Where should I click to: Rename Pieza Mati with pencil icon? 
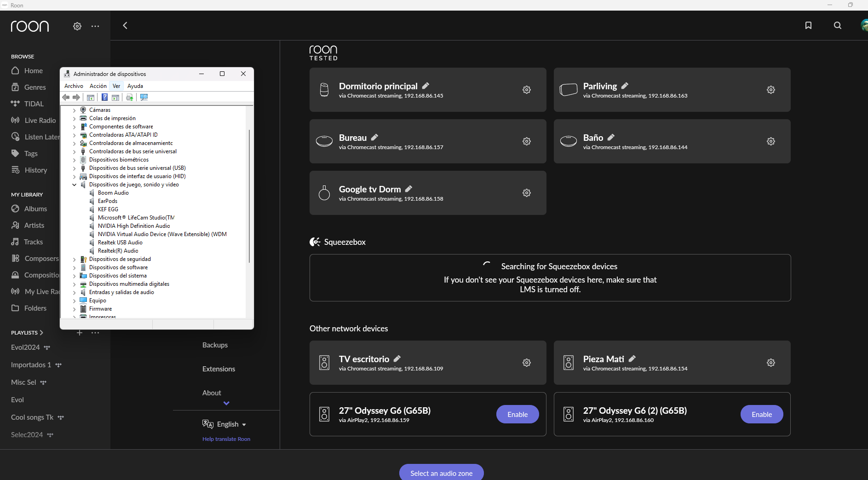click(x=632, y=359)
